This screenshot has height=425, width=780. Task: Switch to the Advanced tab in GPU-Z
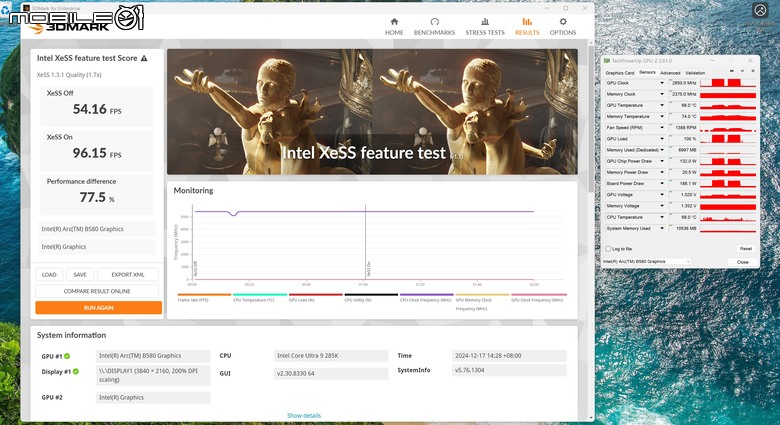670,73
